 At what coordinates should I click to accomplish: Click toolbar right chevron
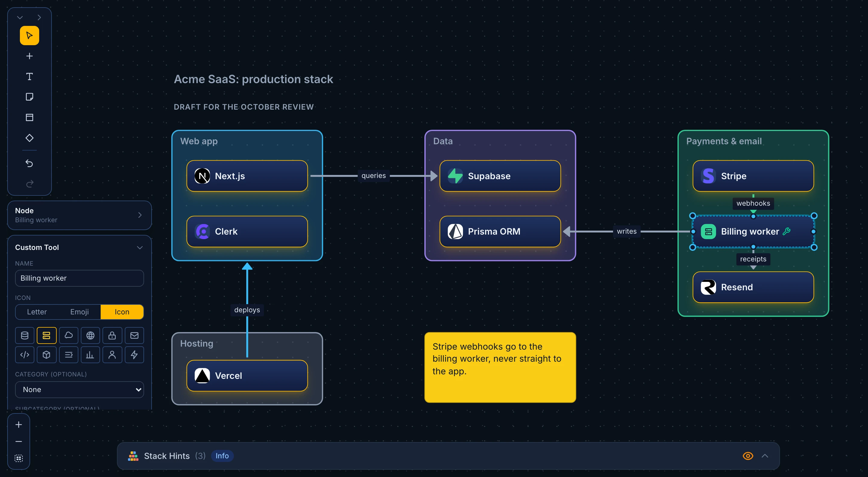(x=39, y=17)
